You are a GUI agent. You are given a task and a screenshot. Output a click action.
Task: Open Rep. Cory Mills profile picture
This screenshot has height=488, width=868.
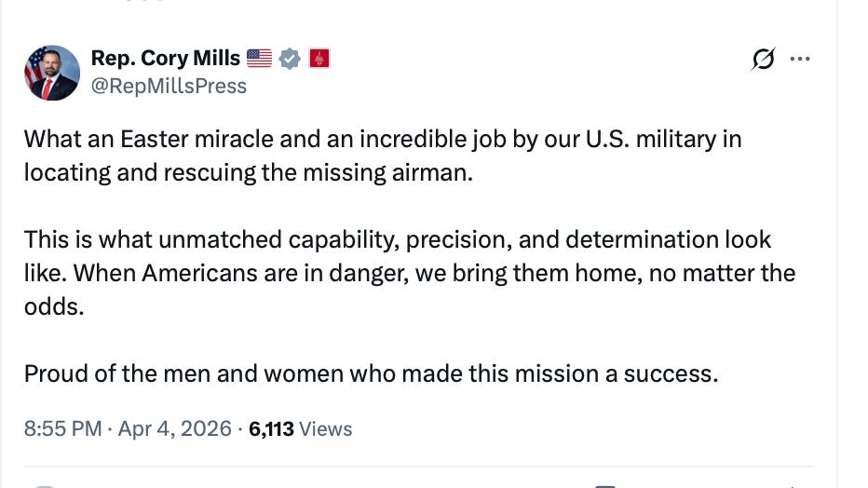click(x=52, y=73)
